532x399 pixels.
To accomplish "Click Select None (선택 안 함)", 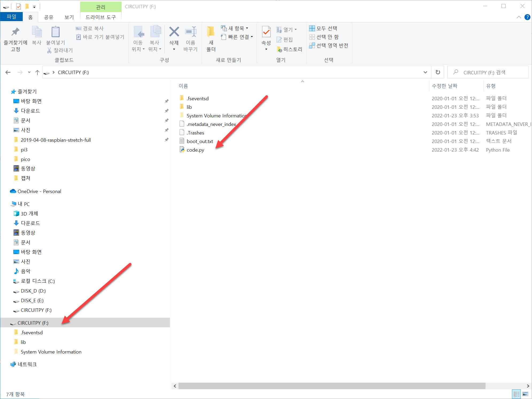I will tap(324, 37).
